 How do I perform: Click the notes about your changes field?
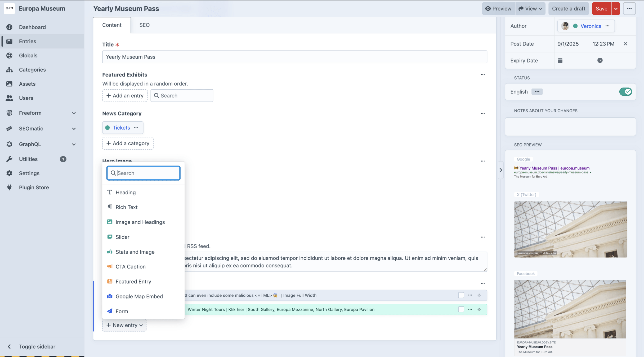click(x=570, y=127)
